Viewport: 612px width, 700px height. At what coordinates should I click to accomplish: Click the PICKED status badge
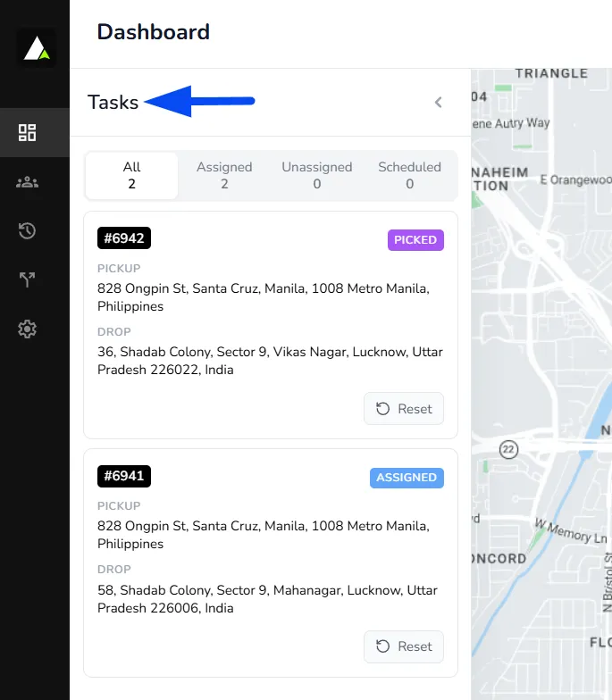(x=415, y=240)
